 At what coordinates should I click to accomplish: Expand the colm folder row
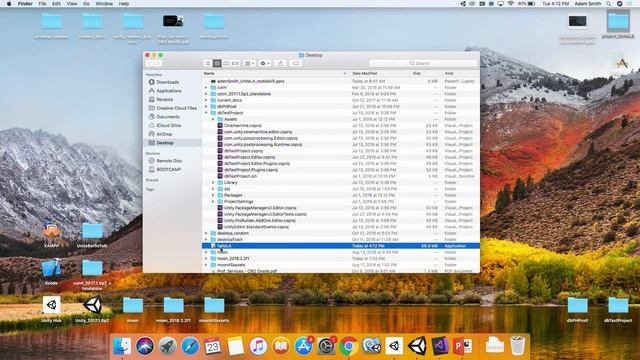pyautogui.click(x=206, y=87)
